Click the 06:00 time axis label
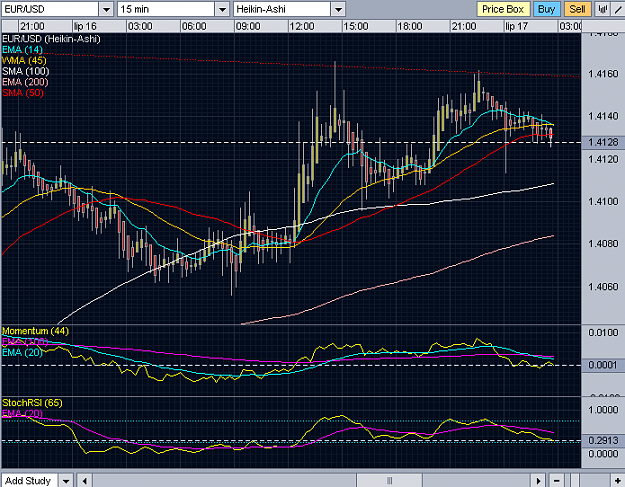625x487 pixels. point(194,26)
